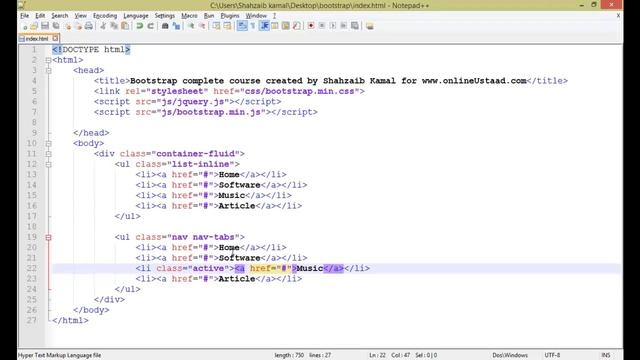
Task: Click the Copy toolbar icon
Action: pos(114,26)
